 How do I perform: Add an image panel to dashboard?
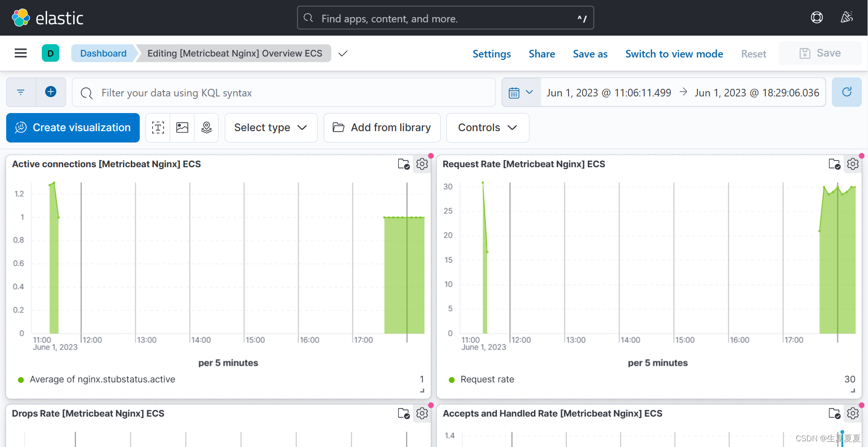click(182, 128)
